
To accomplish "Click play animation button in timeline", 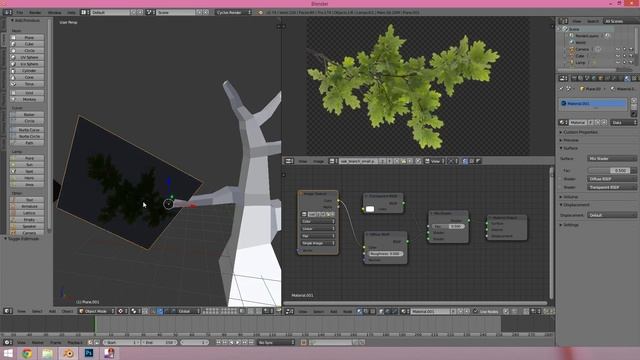I will tap(238, 342).
